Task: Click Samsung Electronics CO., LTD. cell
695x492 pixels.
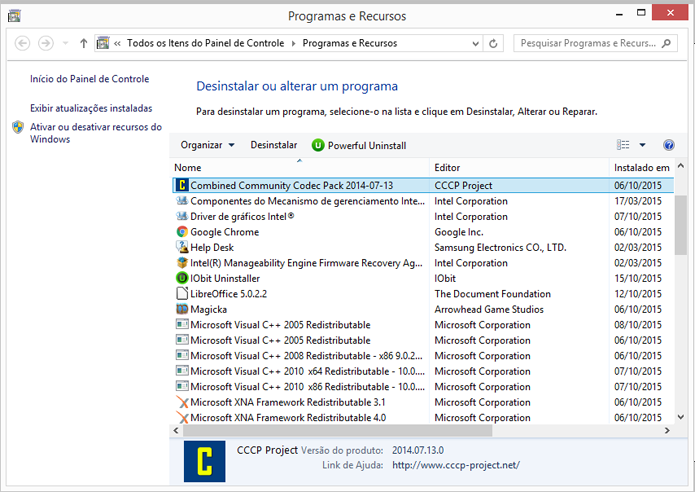Action: click(x=500, y=247)
